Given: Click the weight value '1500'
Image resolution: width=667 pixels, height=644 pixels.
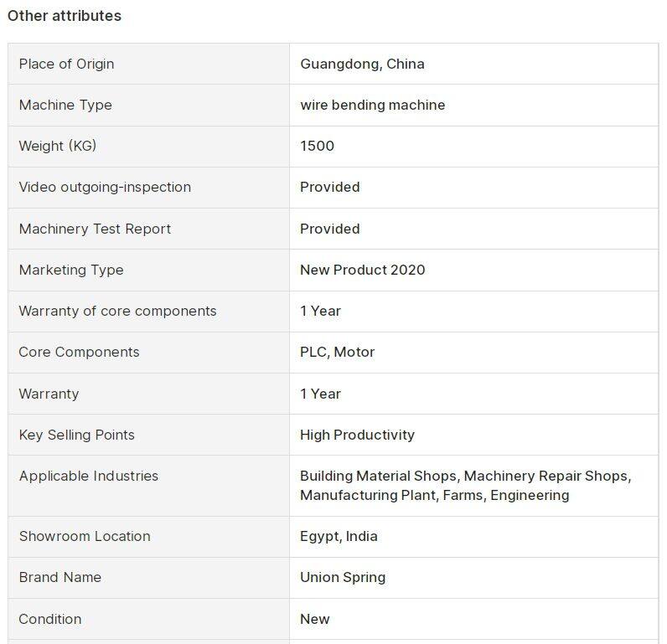Looking at the screenshot, I should [x=317, y=146].
